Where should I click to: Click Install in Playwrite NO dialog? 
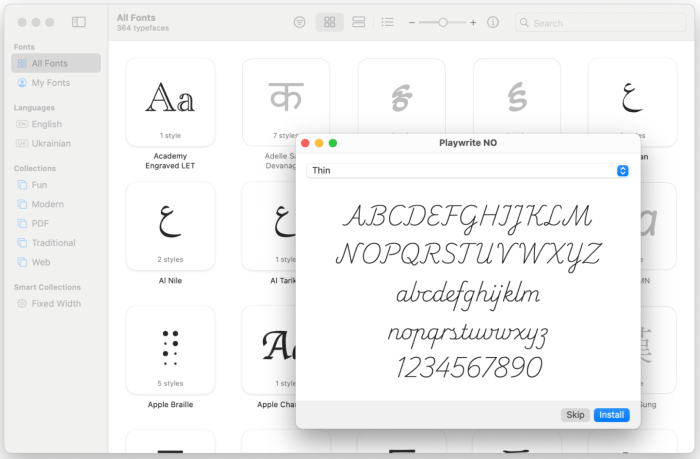(x=612, y=415)
